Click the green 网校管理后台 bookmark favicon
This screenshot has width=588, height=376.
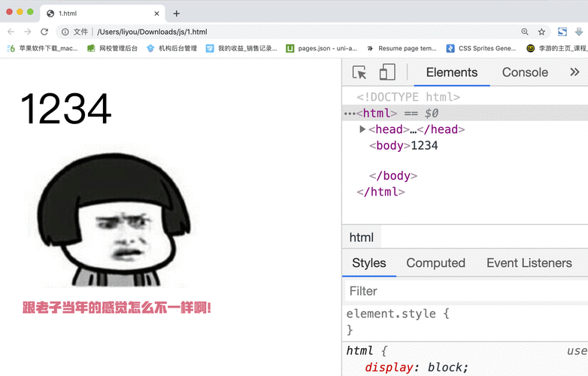tap(91, 48)
